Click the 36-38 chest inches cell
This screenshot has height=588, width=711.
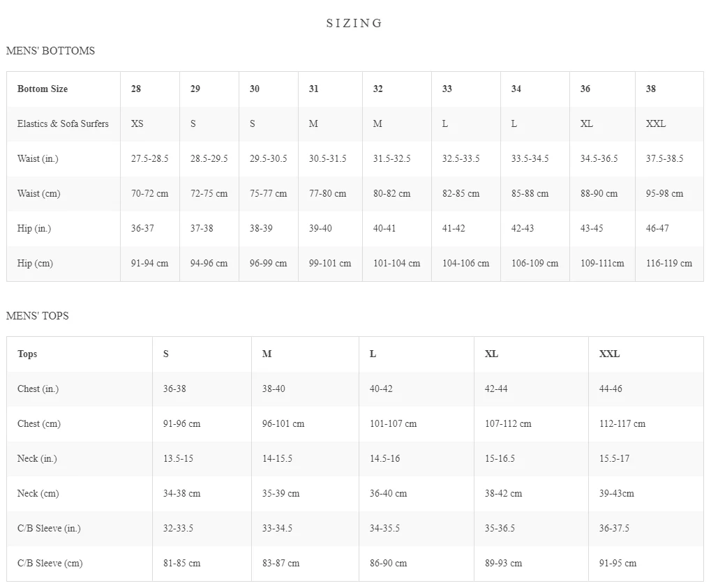pos(174,389)
